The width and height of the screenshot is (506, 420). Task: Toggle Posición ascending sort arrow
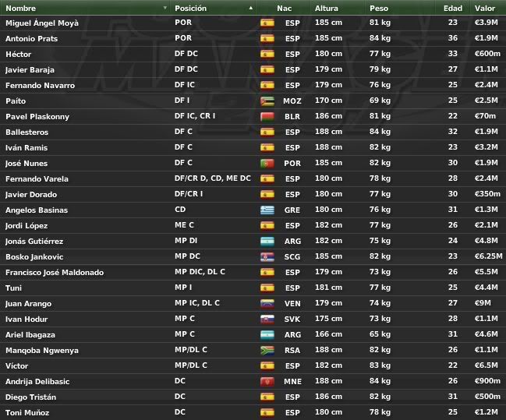pos(251,8)
